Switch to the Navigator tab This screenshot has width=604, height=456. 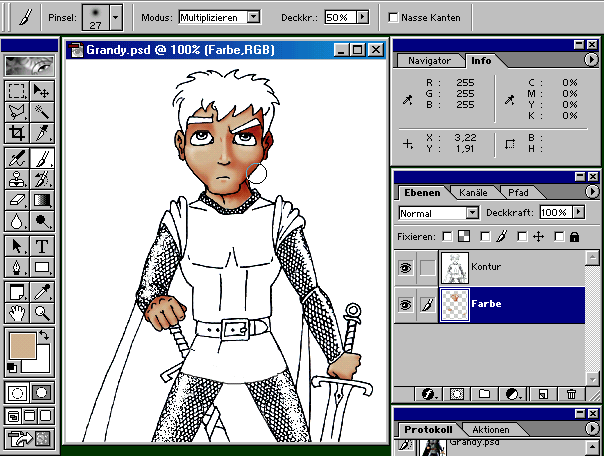429,61
